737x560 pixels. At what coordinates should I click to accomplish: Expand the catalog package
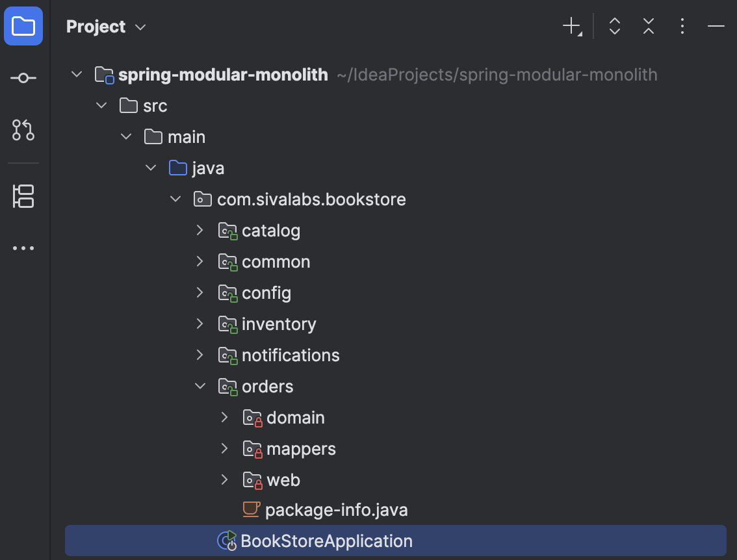click(x=200, y=230)
